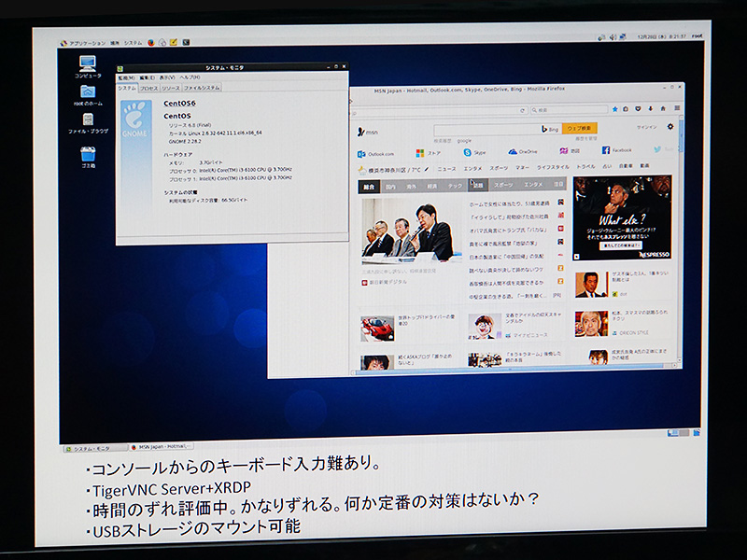Select the テック news tab

coord(455,186)
